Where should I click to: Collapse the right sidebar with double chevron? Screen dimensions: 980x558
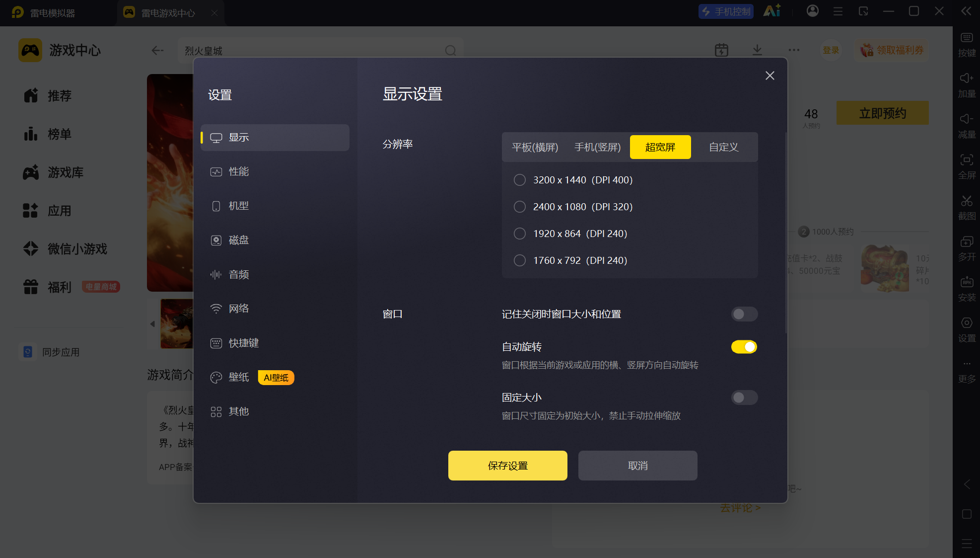966,11
